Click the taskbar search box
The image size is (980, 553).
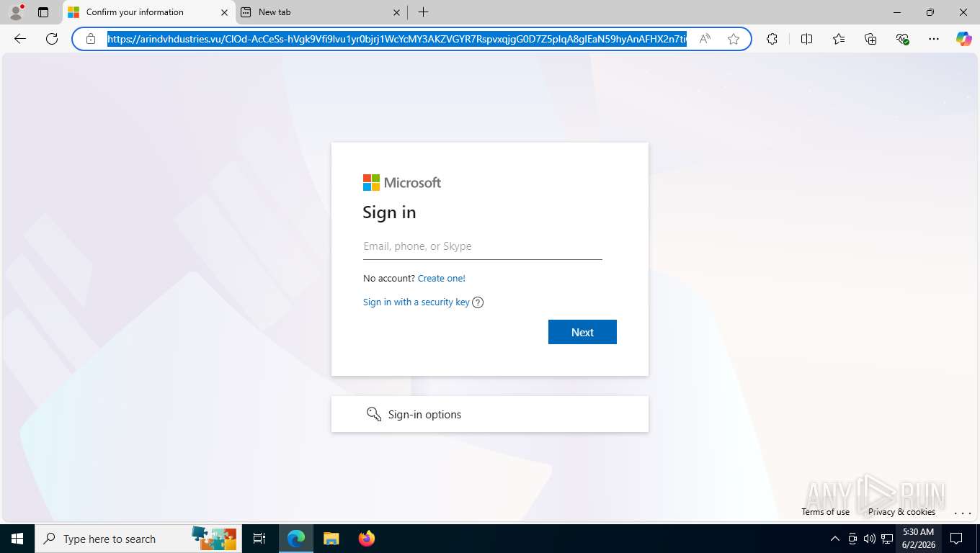click(x=137, y=539)
